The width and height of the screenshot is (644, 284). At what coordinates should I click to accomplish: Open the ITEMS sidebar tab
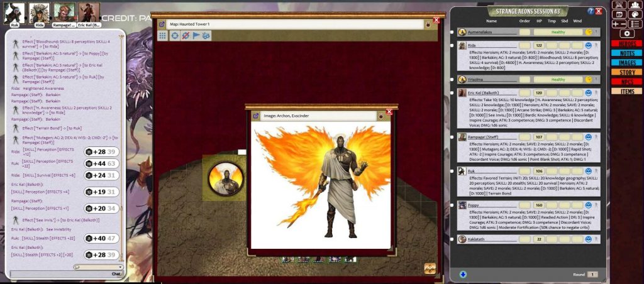click(627, 91)
